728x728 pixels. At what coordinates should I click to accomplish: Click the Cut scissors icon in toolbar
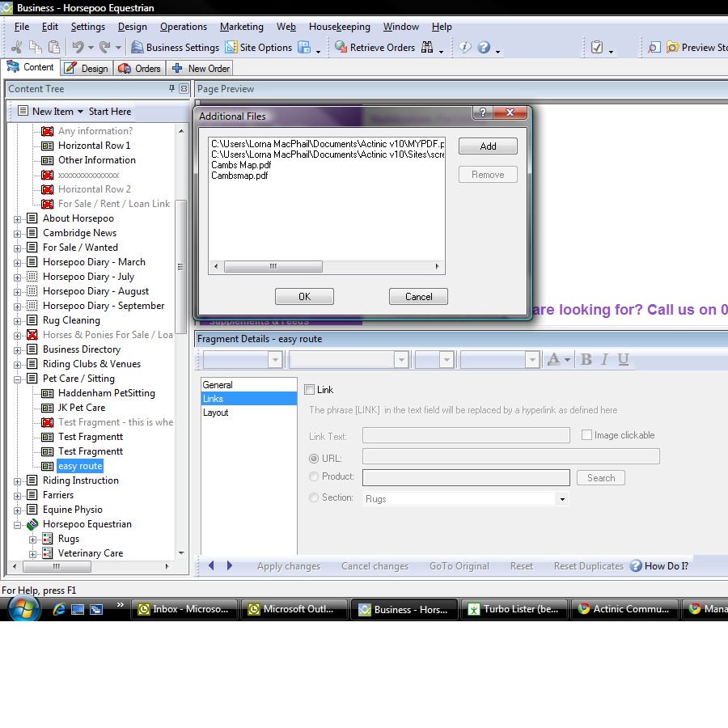pos(16,48)
